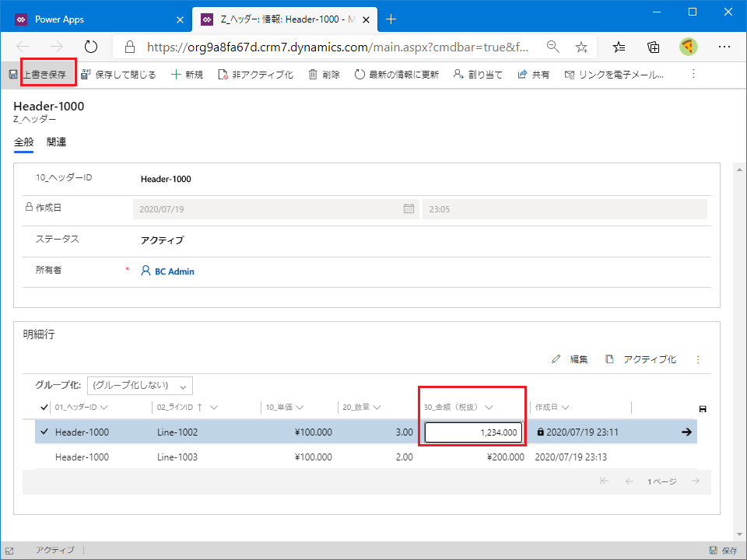Open the subgrid more commands menu
Viewport: 747px width, 560px height.
[x=698, y=359]
